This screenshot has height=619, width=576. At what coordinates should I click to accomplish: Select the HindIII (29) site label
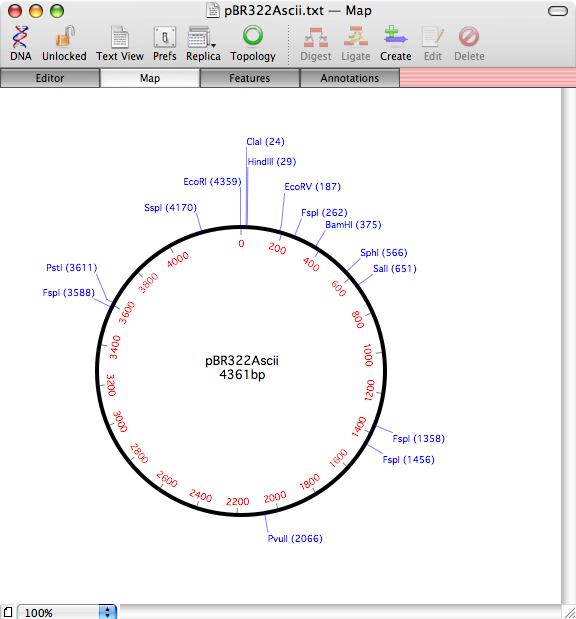(272, 161)
